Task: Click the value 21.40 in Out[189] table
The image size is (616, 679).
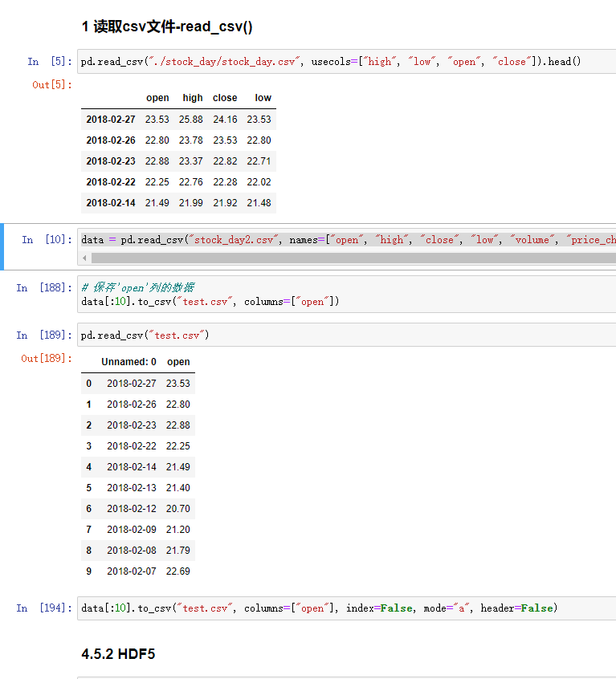Action: click(178, 488)
